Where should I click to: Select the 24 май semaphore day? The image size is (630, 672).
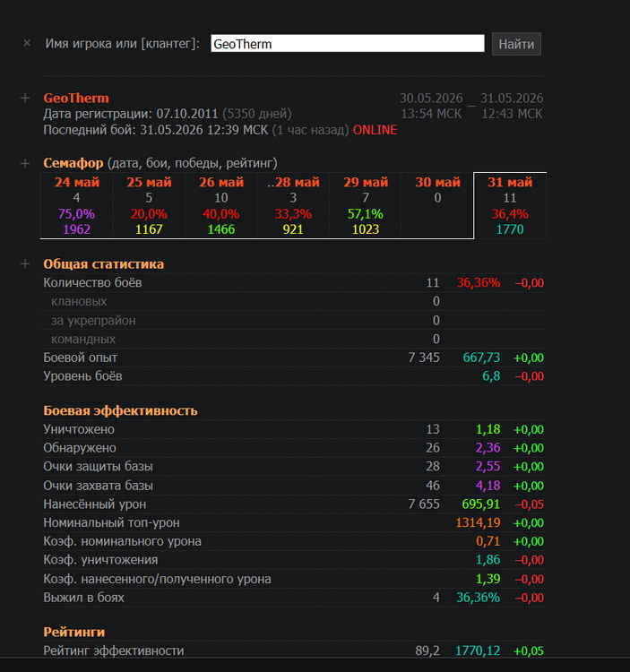(x=77, y=205)
